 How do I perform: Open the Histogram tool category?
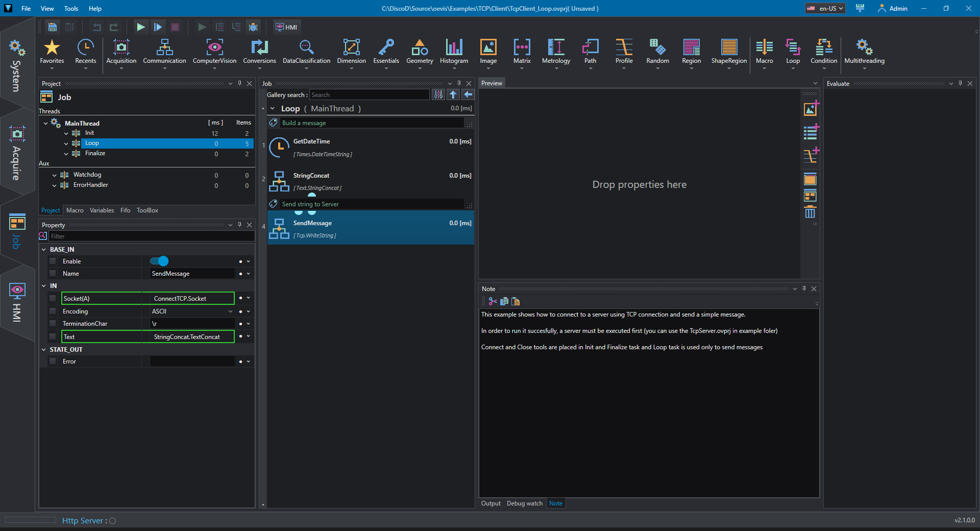(454, 53)
